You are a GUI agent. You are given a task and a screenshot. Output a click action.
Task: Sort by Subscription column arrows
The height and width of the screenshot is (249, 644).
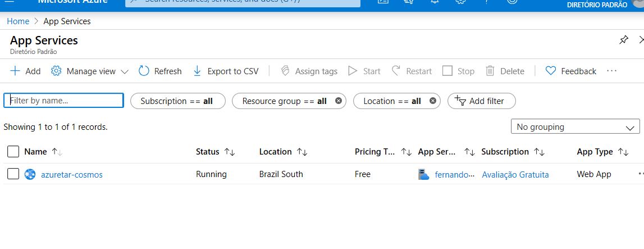(x=539, y=152)
